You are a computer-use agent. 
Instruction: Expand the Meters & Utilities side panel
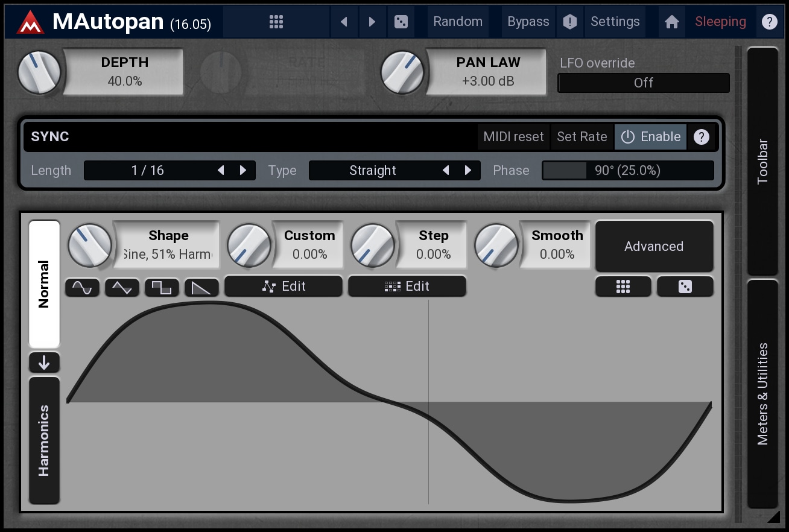[x=763, y=394]
